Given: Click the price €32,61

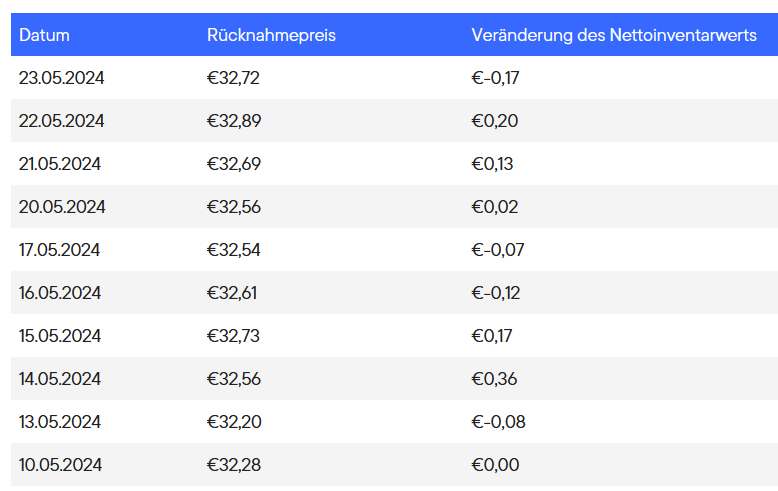Looking at the screenshot, I should tap(232, 293).
